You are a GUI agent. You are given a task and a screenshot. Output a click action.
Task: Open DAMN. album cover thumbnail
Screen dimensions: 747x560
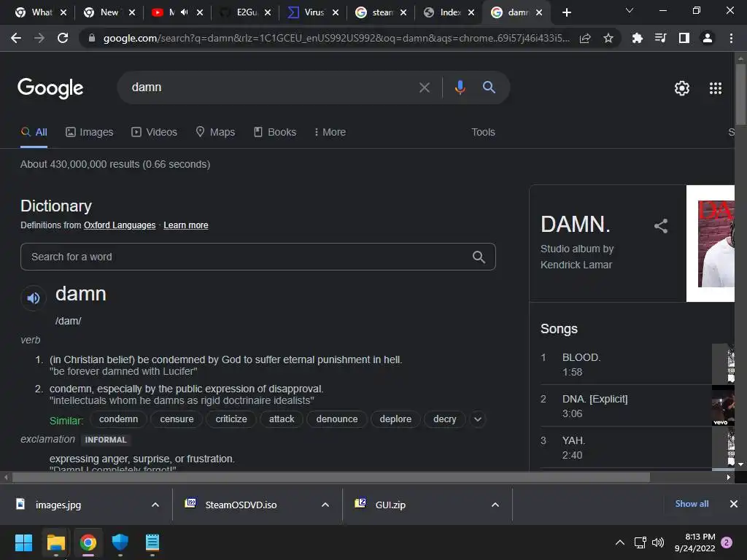click(711, 244)
